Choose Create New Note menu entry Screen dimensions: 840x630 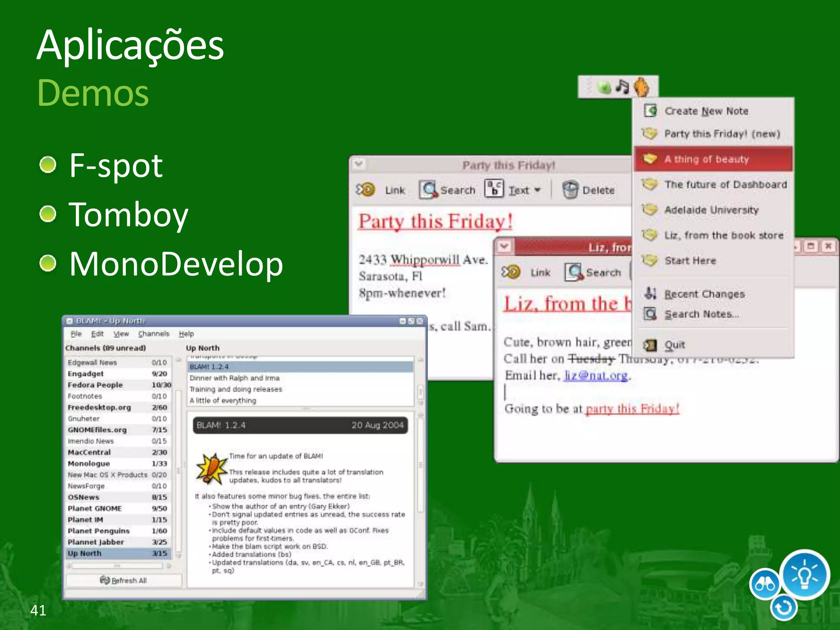click(x=713, y=111)
